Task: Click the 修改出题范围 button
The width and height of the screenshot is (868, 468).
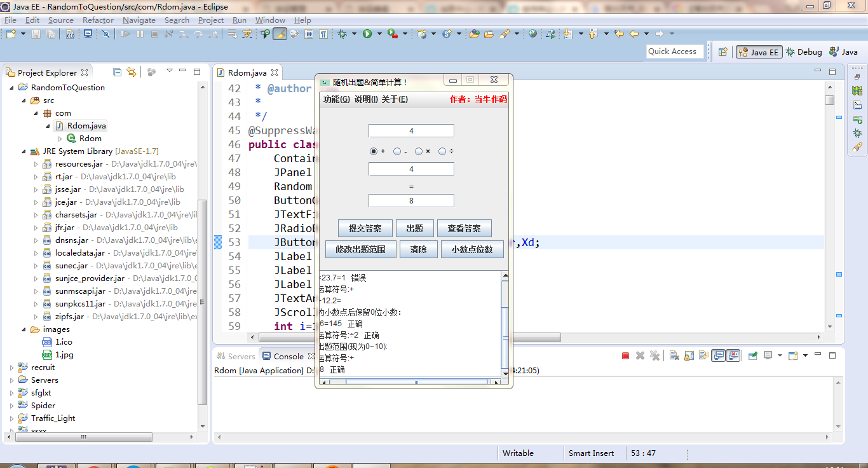Action: pyautogui.click(x=360, y=249)
